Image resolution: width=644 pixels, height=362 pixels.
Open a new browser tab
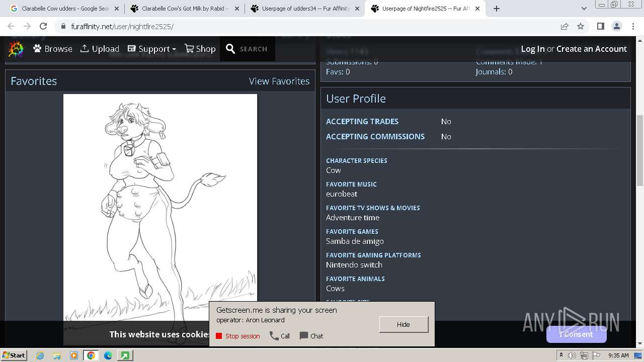tap(496, 9)
